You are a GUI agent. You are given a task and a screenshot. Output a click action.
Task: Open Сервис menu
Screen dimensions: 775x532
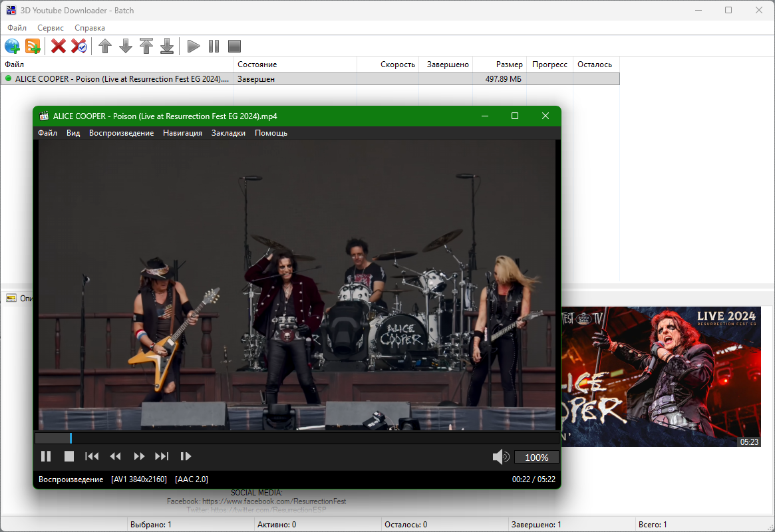coord(51,28)
